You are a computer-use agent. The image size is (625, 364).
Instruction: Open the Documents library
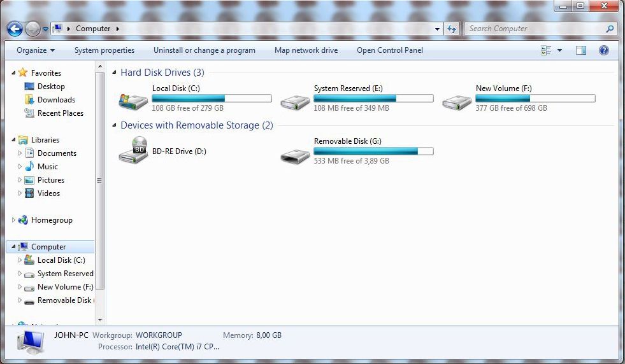tap(57, 153)
